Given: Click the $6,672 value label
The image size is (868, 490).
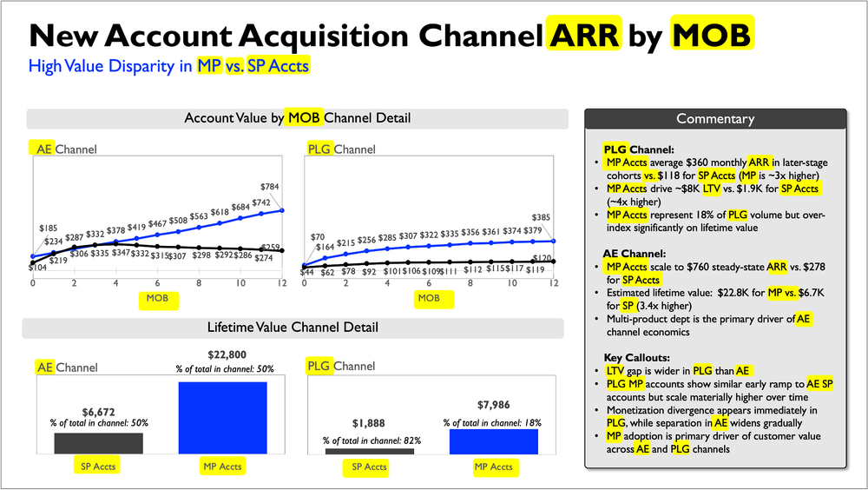Looking at the screenshot, I should (99, 412).
